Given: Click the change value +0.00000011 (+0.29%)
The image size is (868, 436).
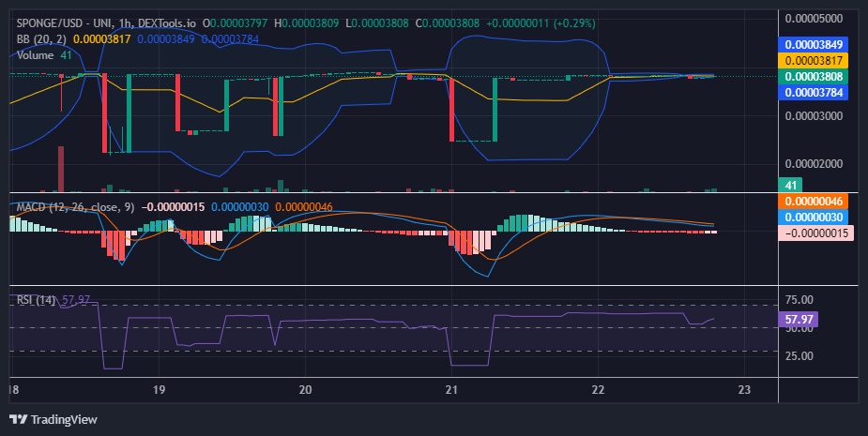Looking at the screenshot, I should (541, 23).
